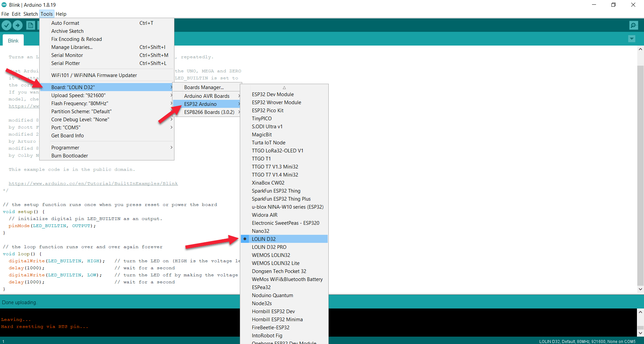This screenshot has height=344, width=644.
Task: Open the Help menu
Action: (61, 14)
